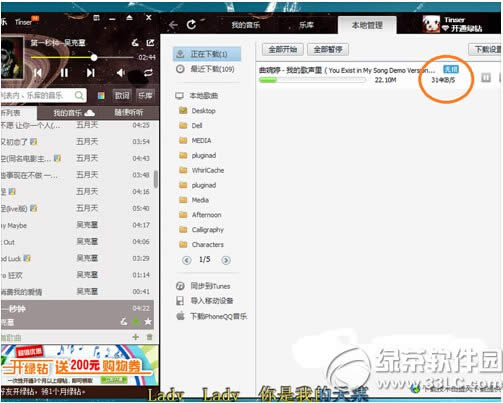
Task: Open the 乐库 button in player
Action: 145,96
